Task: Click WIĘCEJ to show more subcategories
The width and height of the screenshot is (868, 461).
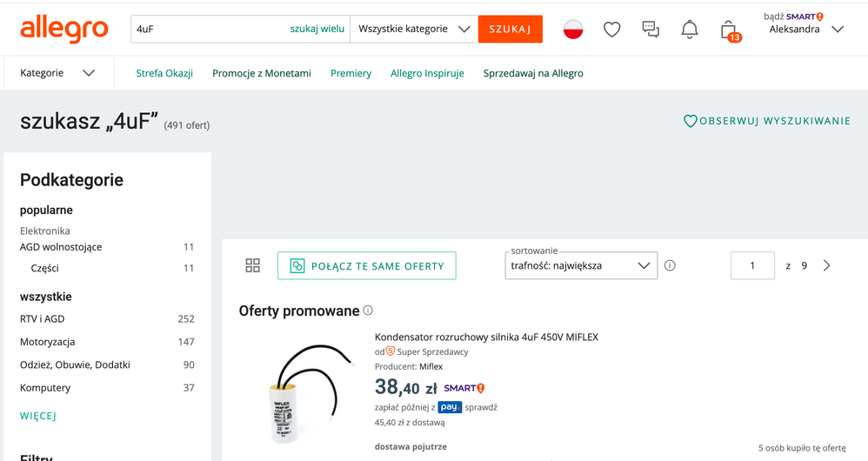Action: tap(38, 416)
